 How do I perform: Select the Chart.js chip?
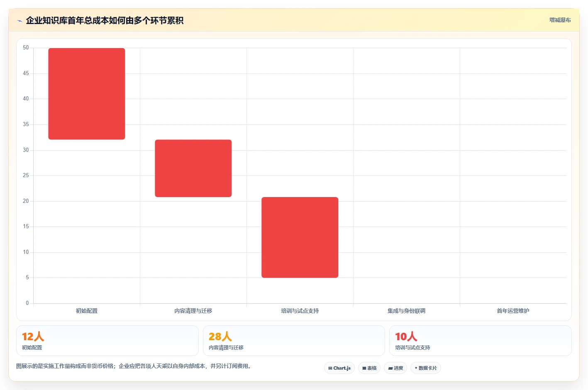tap(339, 368)
